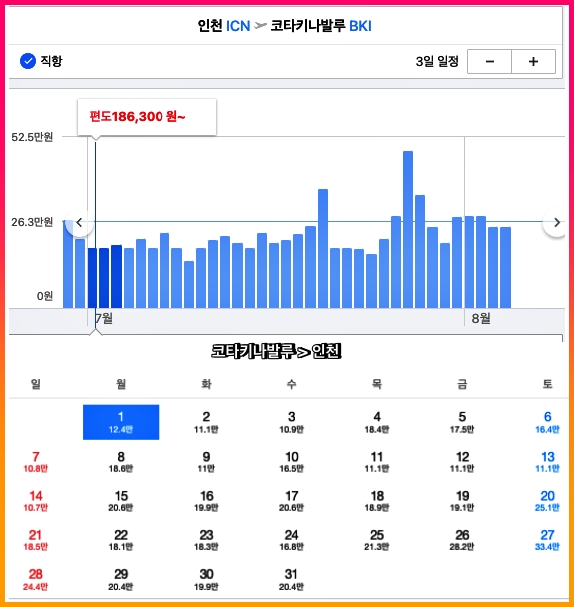Select Sunday July 21 priced 18.5만
The image size is (574, 607).
click(x=36, y=540)
